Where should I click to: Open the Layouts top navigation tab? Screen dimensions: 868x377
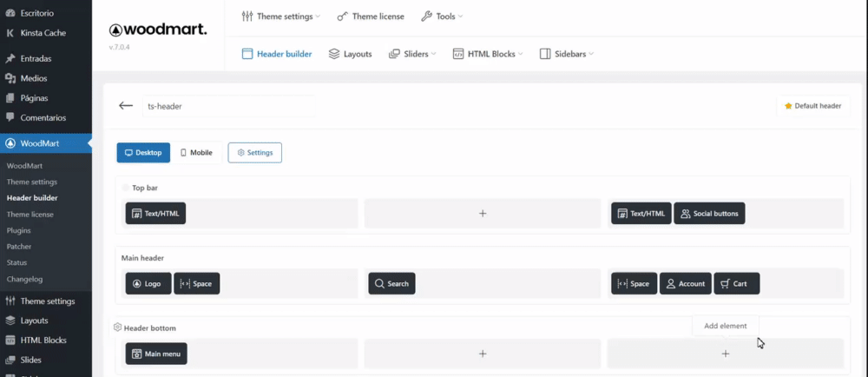click(x=350, y=54)
